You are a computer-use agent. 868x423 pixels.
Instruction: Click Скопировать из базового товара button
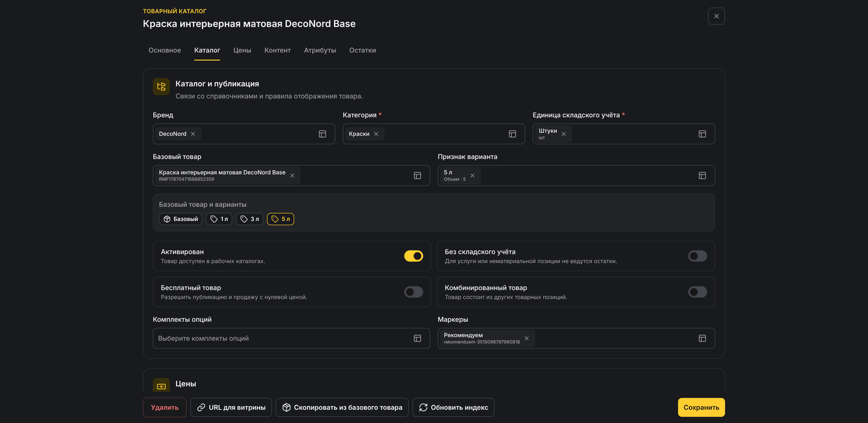pyautogui.click(x=342, y=407)
